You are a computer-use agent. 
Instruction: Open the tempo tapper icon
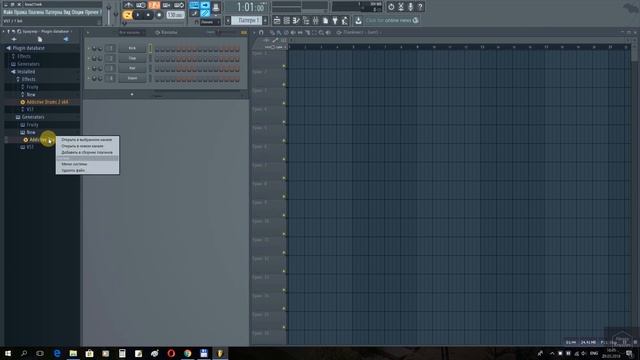345,20
